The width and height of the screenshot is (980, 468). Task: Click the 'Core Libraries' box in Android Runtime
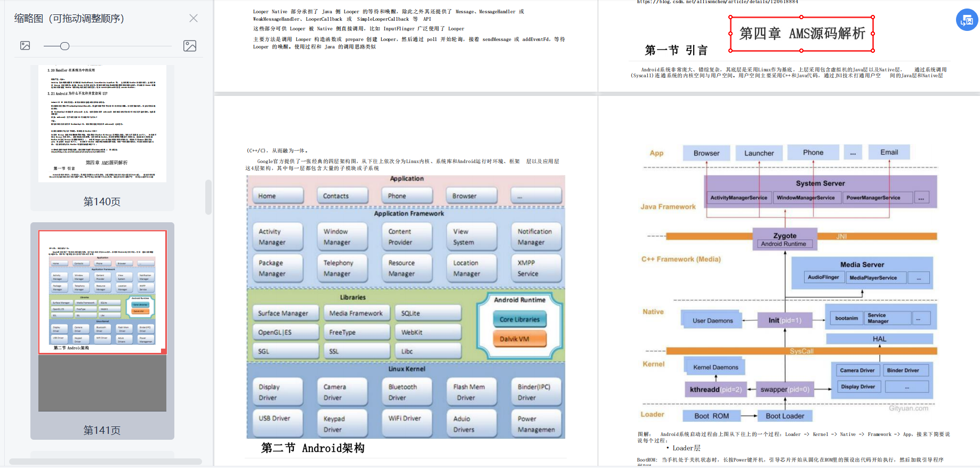(x=520, y=319)
